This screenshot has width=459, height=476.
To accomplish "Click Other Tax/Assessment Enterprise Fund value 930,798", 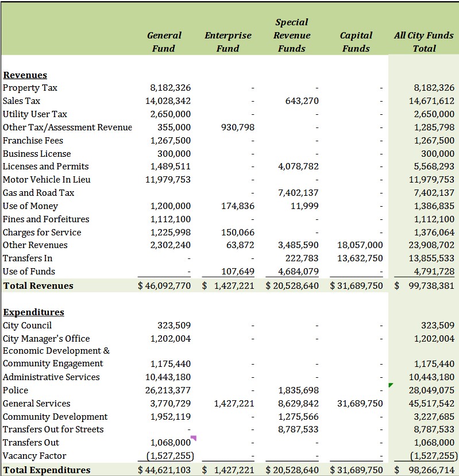I will tap(237, 127).
